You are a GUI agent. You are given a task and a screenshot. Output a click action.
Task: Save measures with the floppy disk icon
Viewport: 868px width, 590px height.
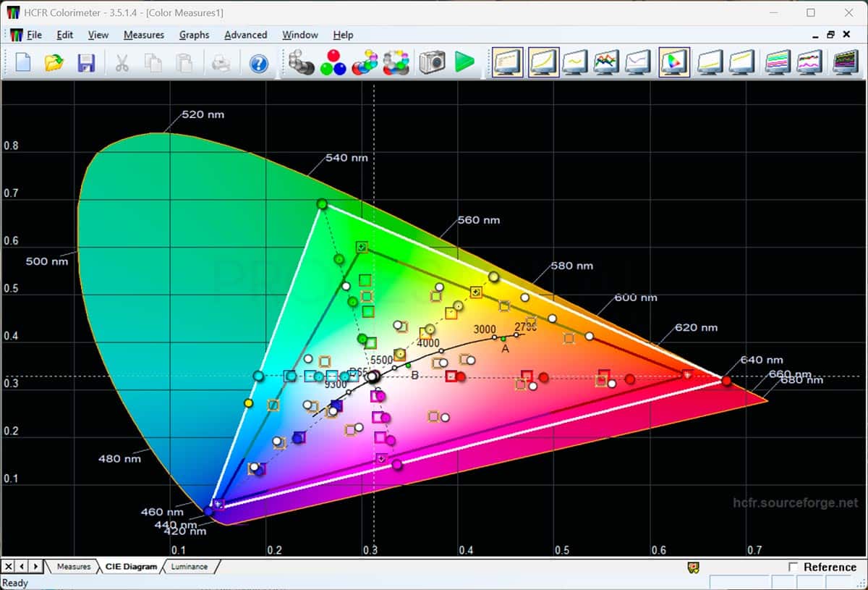[86, 63]
